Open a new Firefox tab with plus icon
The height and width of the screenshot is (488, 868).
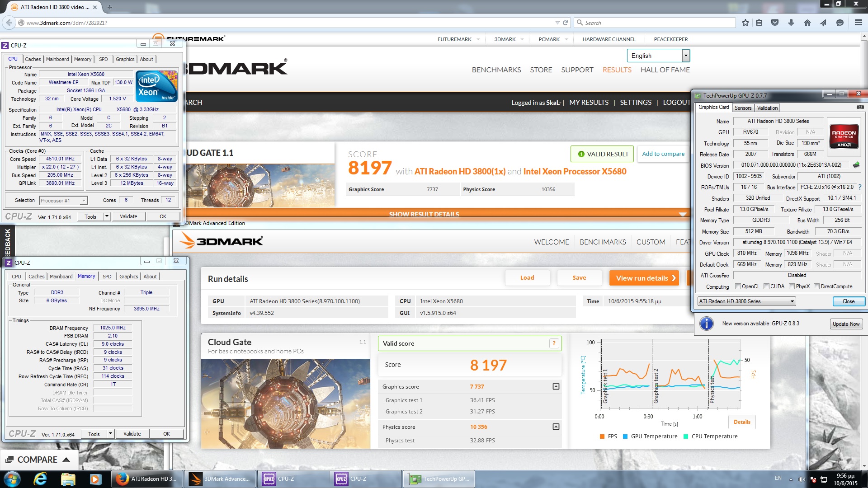point(109,7)
